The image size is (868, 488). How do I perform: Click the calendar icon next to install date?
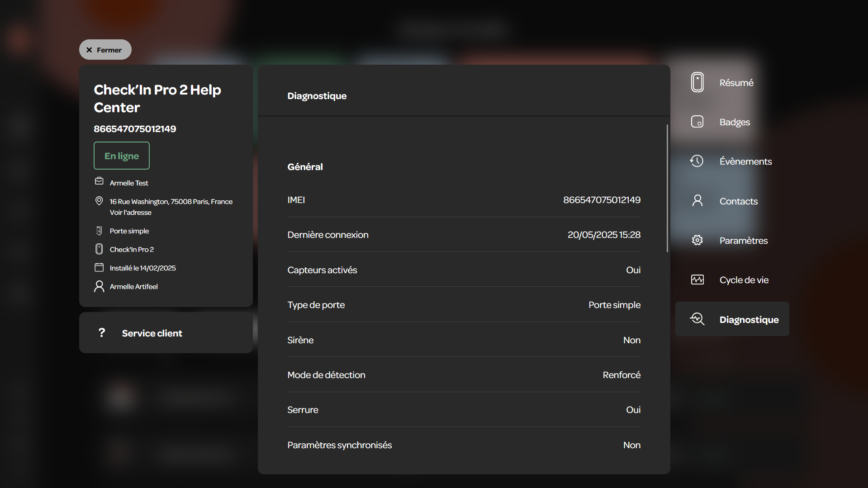pos(99,267)
